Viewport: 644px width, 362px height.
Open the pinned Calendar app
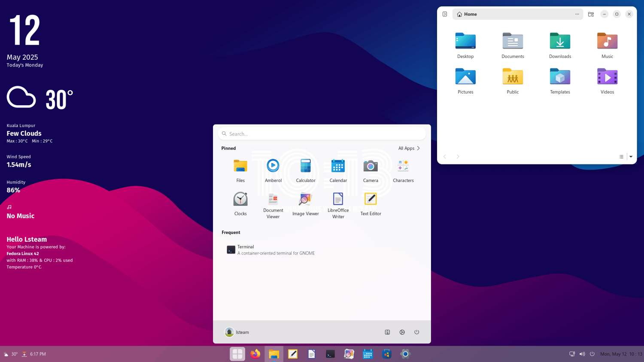tap(338, 171)
